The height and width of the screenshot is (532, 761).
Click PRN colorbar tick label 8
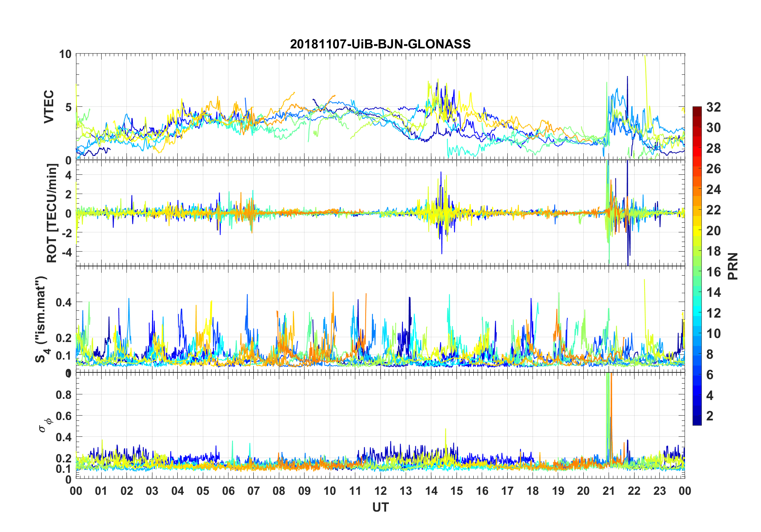[710, 354]
